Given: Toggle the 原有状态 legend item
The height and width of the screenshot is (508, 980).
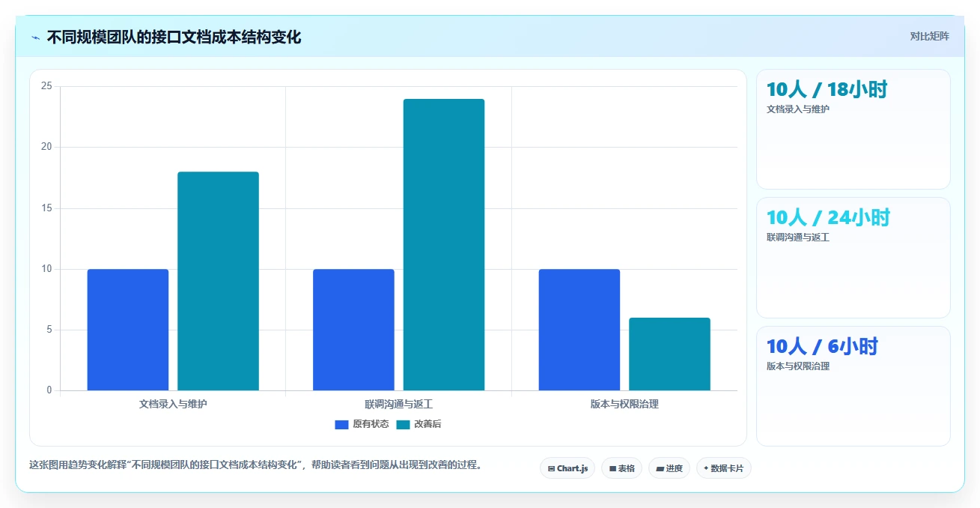Looking at the screenshot, I should 362,424.
